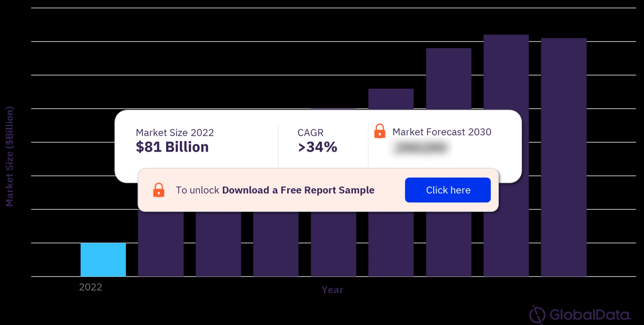Click the GlobalData wordmark text
This screenshot has width=644, height=325.
point(590,315)
